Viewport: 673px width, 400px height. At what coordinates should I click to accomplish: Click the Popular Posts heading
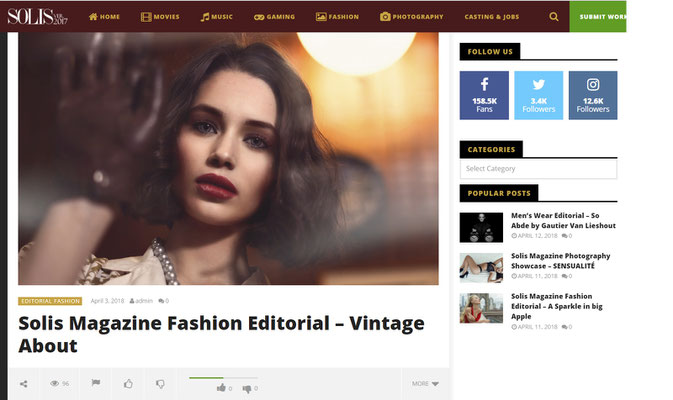pos(499,193)
